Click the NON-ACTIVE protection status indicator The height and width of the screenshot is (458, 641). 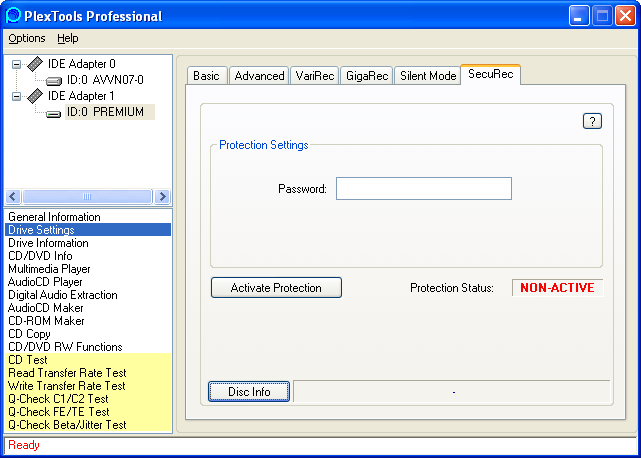(557, 287)
